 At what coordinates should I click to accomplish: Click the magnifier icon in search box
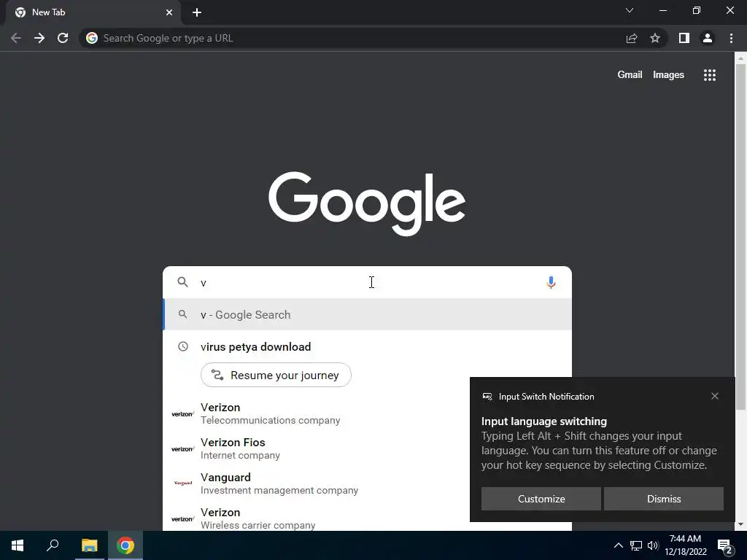tap(182, 282)
